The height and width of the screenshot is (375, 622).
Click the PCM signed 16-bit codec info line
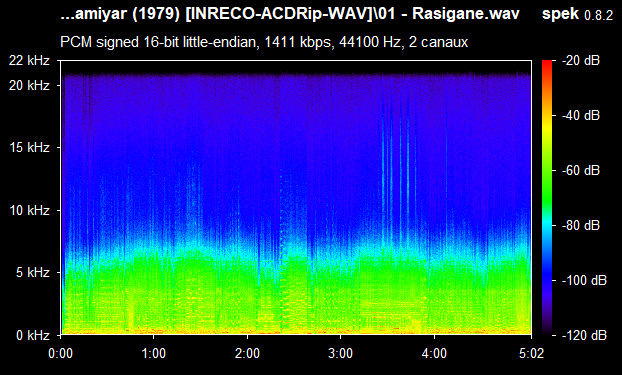[264, 42]
